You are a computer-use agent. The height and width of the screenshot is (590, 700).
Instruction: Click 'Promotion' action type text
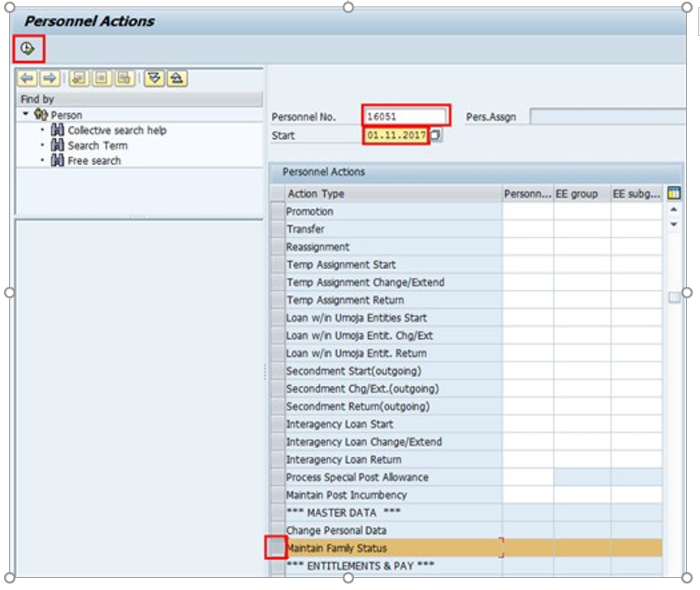[x=310, y=212]
